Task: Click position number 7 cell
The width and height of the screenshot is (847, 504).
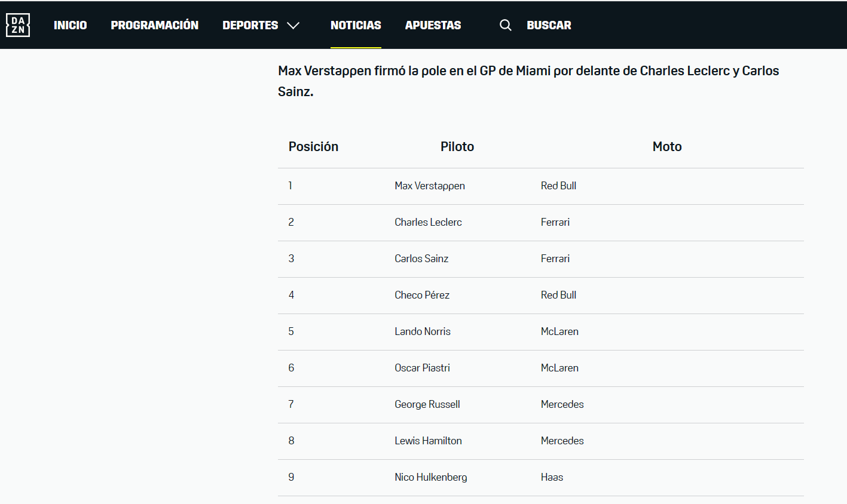Action: 291,404
